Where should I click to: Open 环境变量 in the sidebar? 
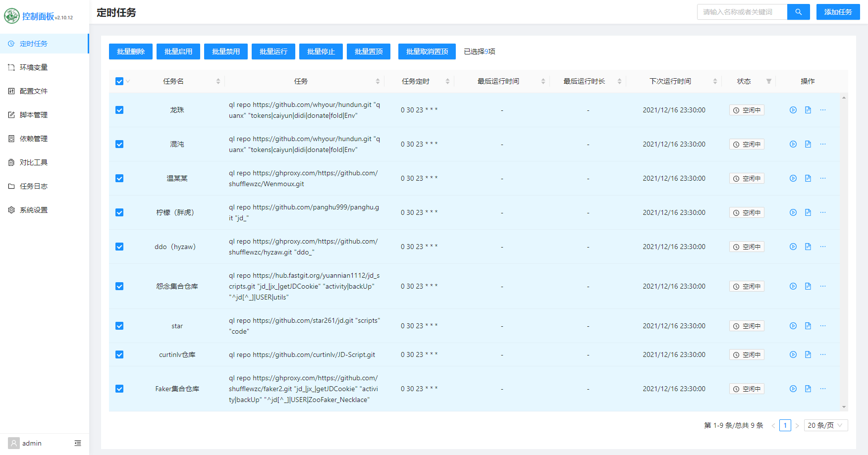tap(34, 67)
